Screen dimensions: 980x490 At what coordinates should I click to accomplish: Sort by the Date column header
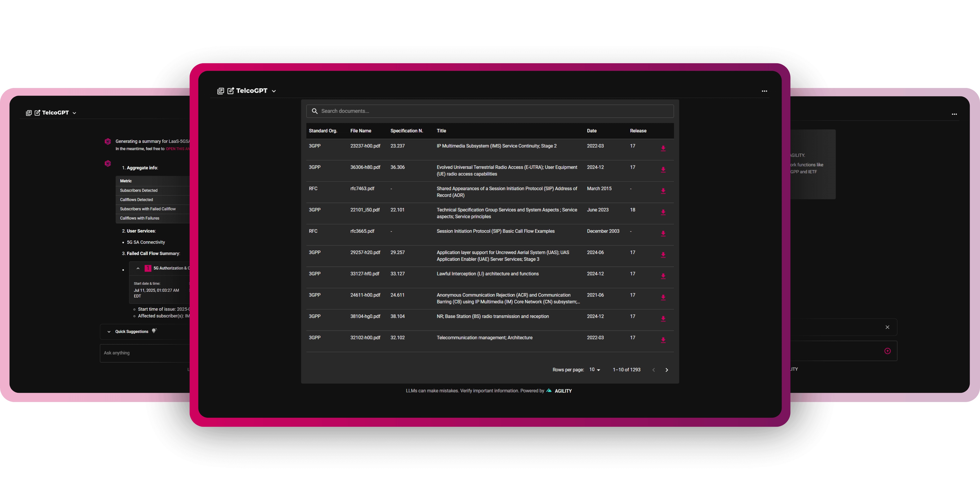[x=592, y=131]
